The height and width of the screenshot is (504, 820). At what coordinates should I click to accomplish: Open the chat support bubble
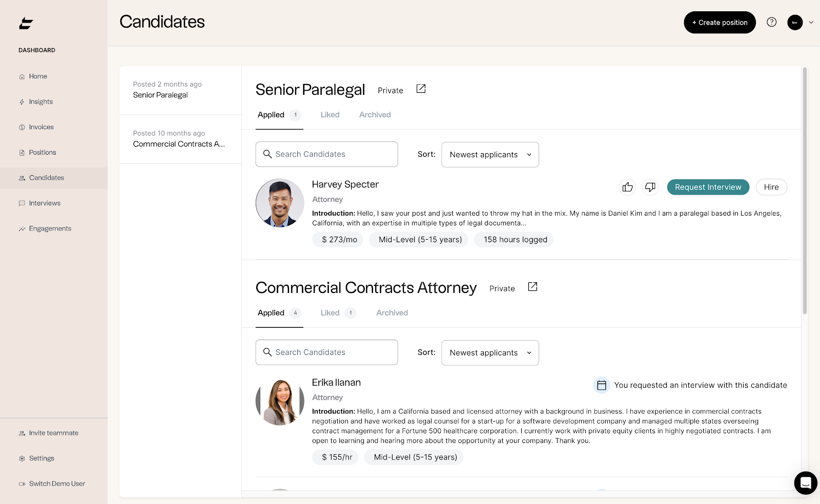805,483
